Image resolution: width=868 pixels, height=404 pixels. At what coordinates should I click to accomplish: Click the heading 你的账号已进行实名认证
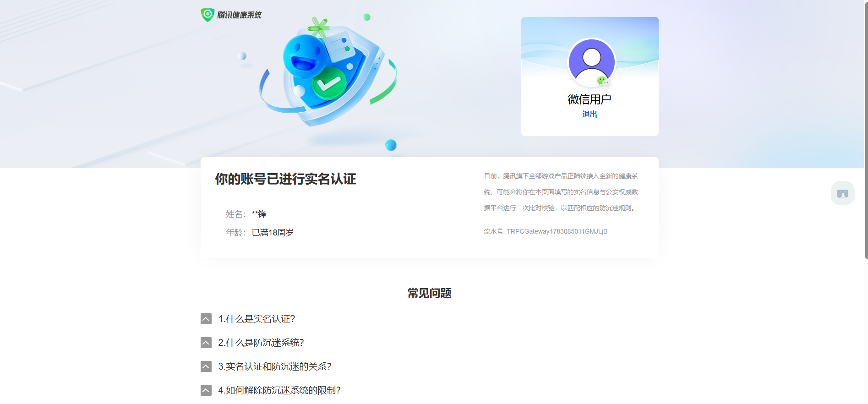coord(285,179)
